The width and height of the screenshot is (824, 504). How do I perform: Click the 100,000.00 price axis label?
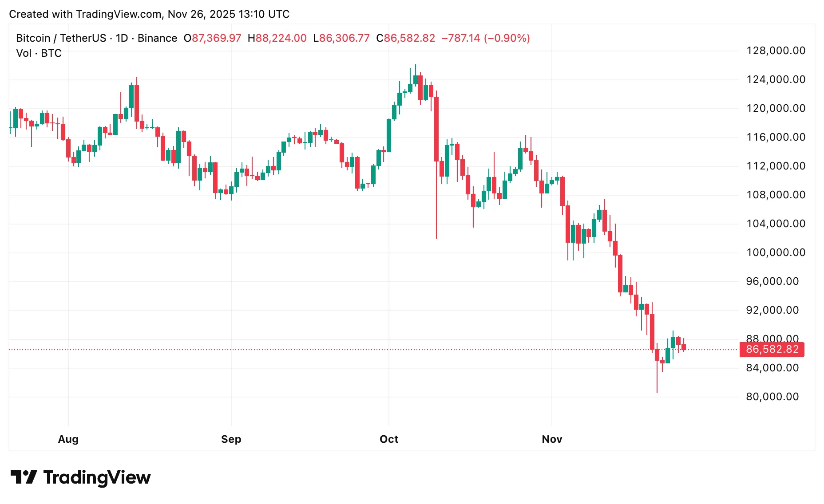(x=776, y=252)
